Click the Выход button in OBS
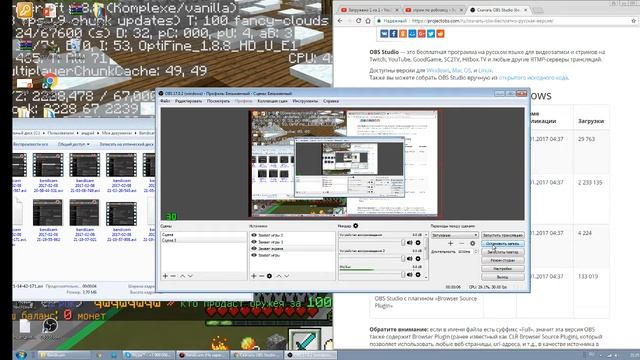Image resolution: width=640 pixels, height=360 pixels. tap(503, 277)
